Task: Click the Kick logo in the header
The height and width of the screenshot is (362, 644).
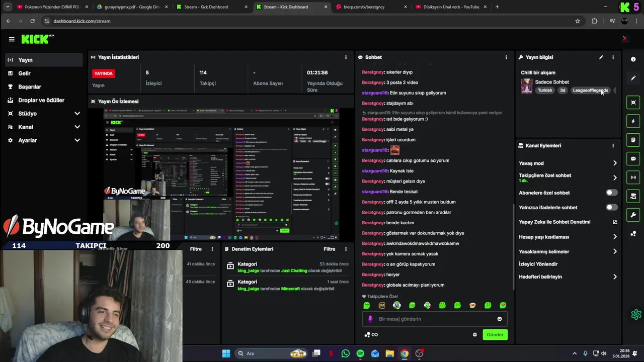Action: pyautogui.click(x=37, y=39)
